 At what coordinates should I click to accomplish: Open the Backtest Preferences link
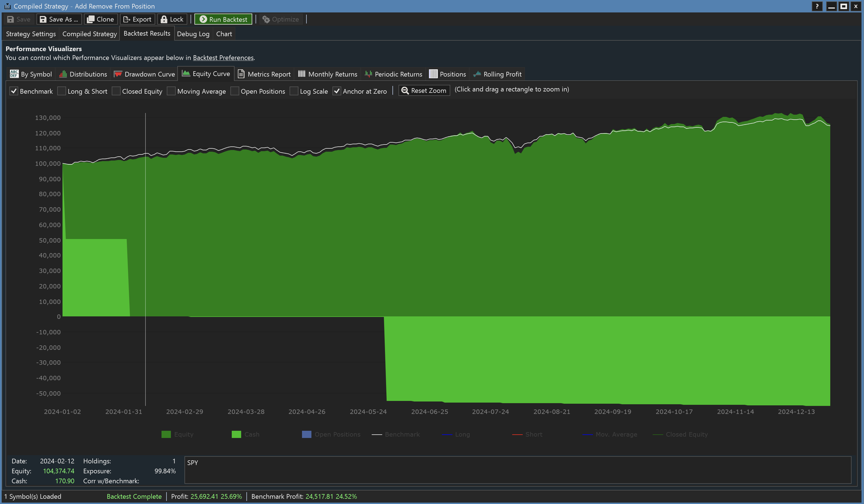223,57
